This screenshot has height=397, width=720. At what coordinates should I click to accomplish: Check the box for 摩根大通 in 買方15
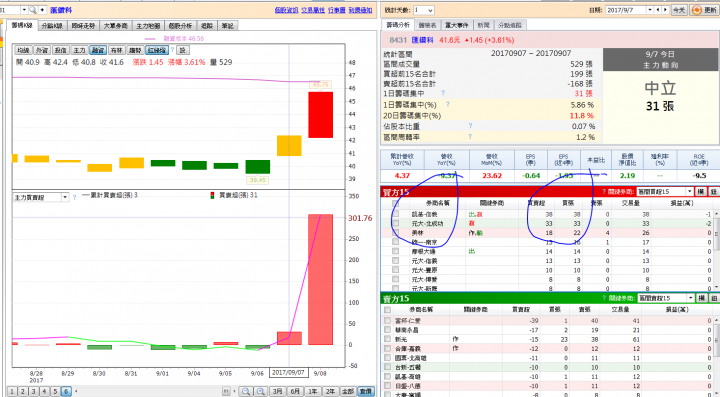tap(395, 251)
